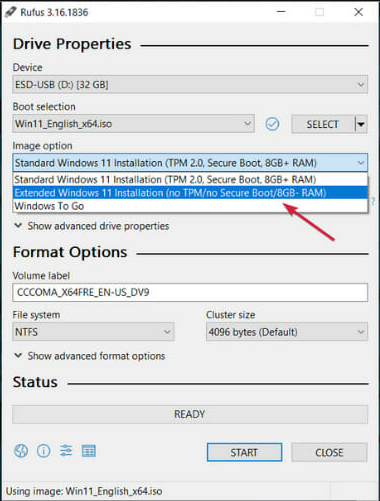Click the Volume label input field

[190, 292]
